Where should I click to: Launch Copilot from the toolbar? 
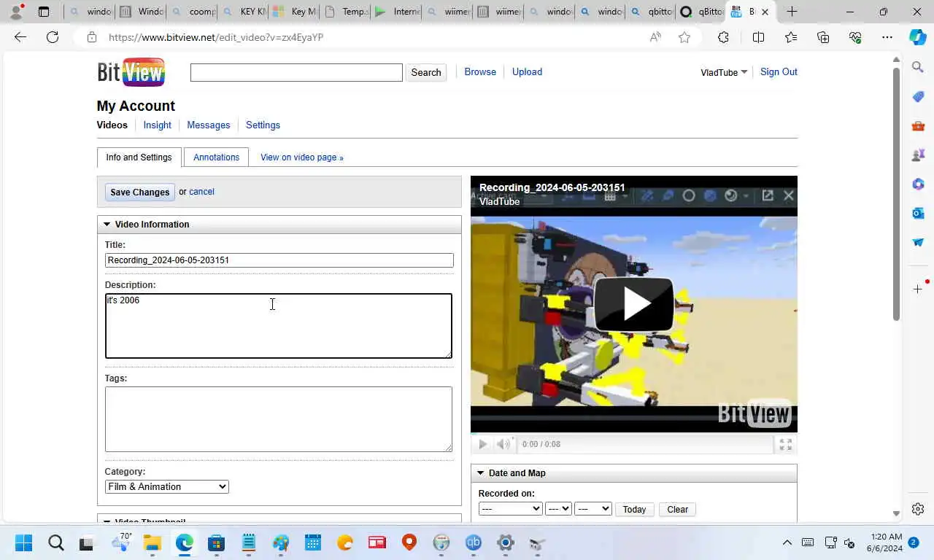click(x=918, y=37)
